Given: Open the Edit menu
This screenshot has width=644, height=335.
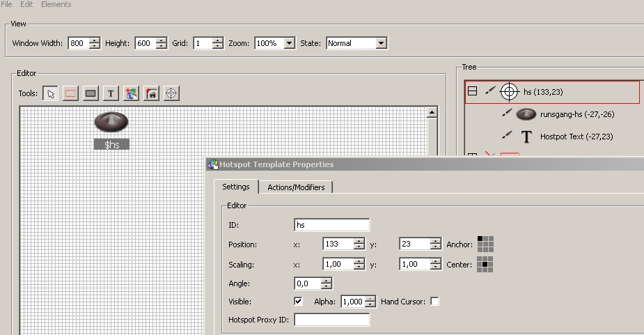Looking at the screenshot, I should tap(26, 4).
